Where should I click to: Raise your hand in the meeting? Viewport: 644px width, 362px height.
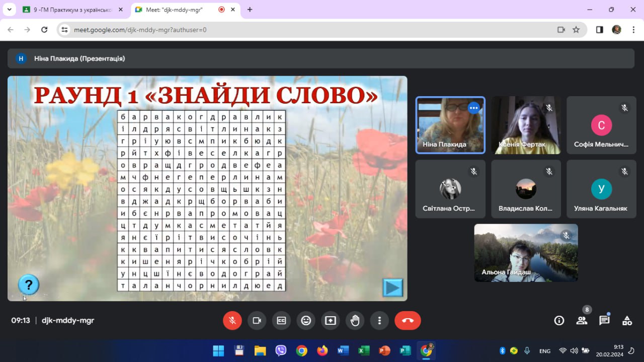tap(355, 320)
